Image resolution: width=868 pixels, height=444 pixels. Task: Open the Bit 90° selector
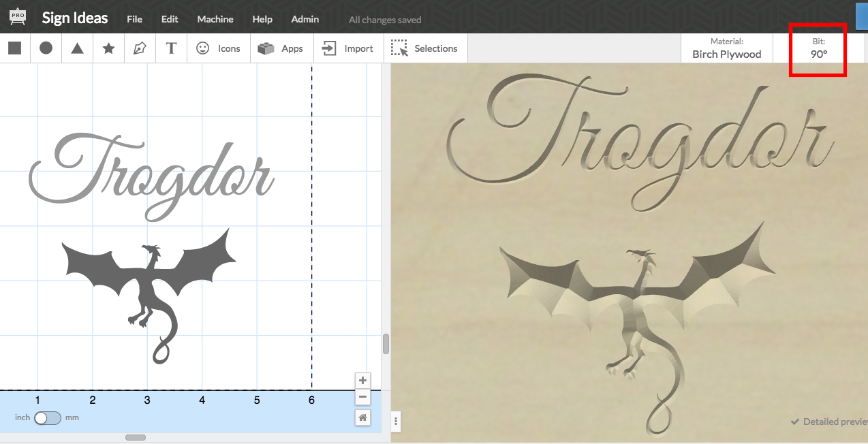818,48
